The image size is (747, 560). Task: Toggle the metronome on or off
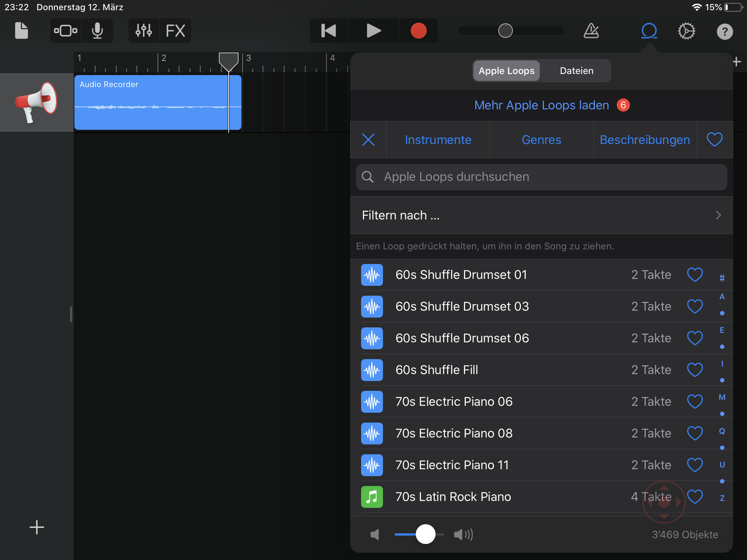pyautogui.click(x=591, y=31)
